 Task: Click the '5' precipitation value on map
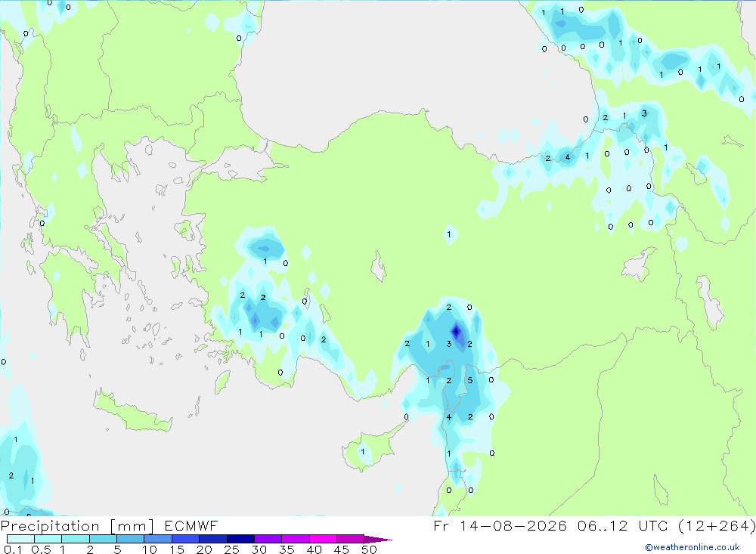470,380
